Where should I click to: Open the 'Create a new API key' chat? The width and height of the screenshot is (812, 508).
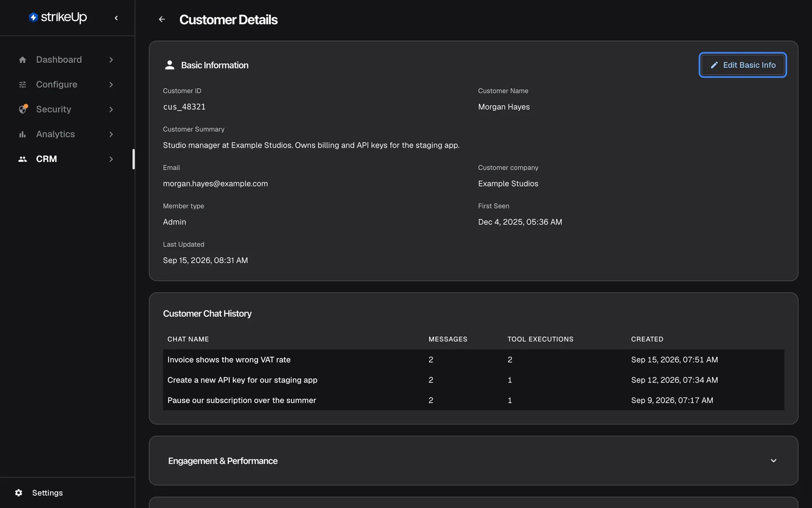tap(473, 380)
